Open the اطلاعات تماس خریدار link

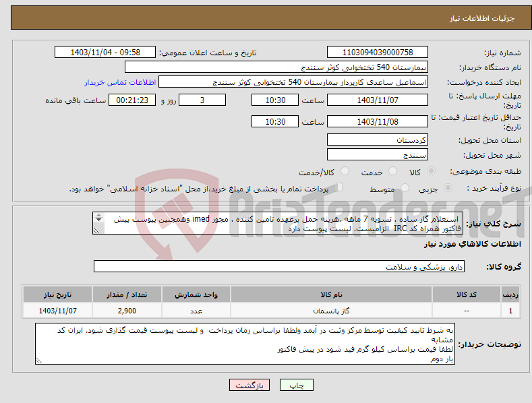120,82
